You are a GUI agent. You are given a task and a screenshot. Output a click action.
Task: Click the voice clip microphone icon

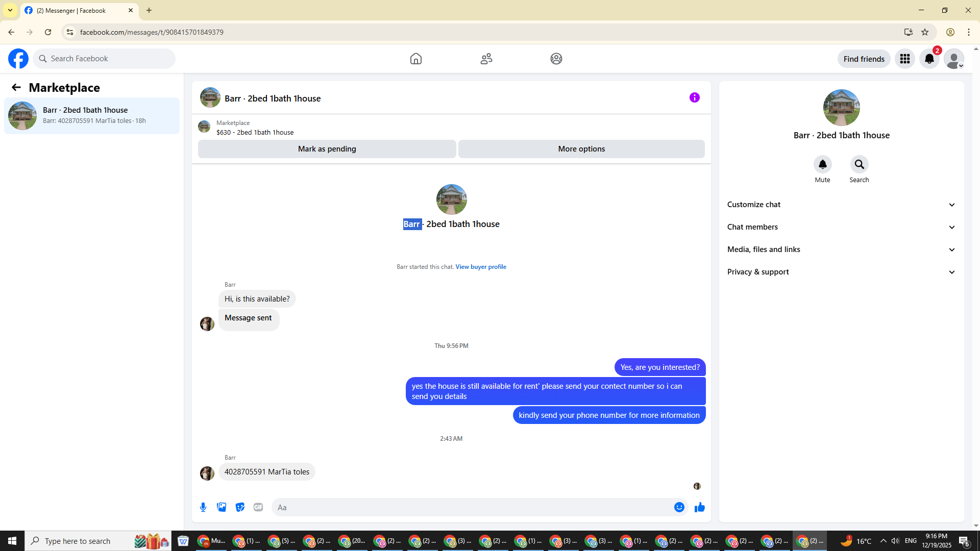(203, 507)
